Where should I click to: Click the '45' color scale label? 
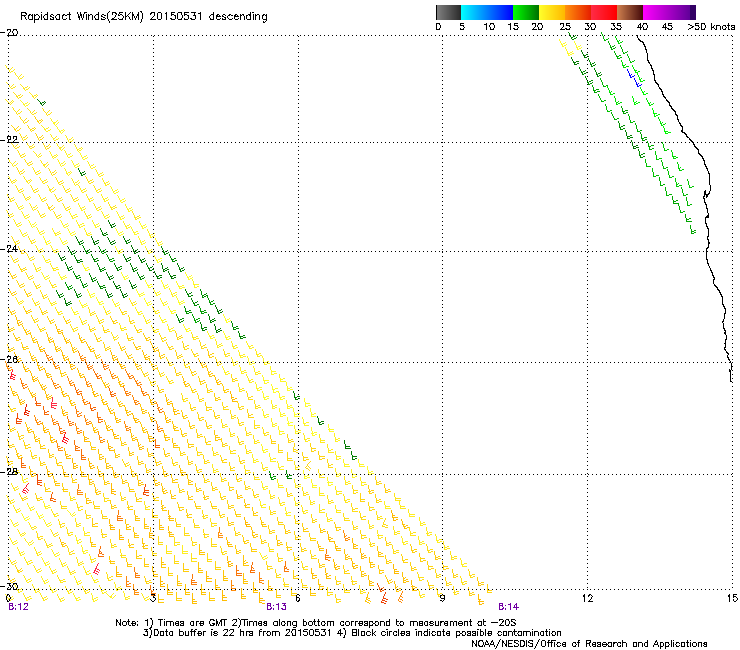click(x=667, y=27)
